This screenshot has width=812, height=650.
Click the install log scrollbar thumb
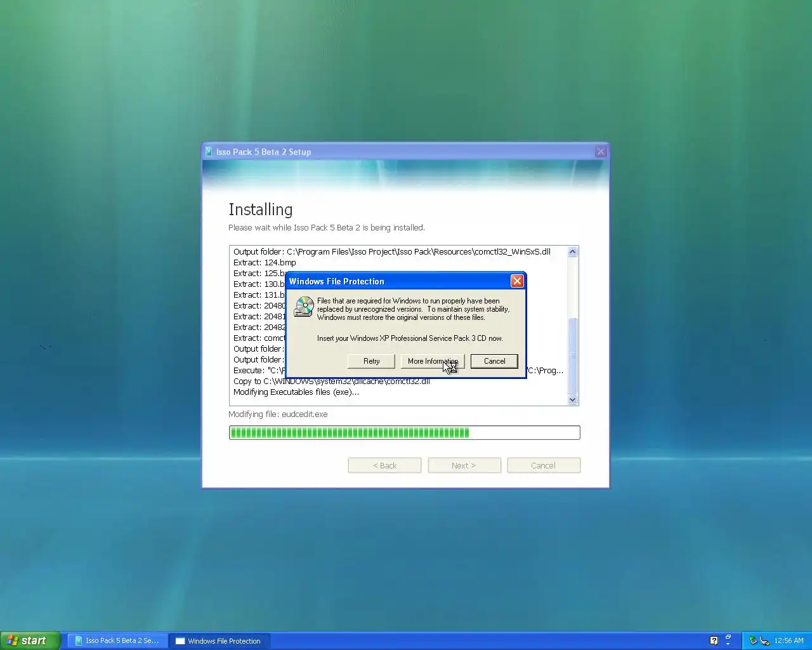[x=572, y=355]
